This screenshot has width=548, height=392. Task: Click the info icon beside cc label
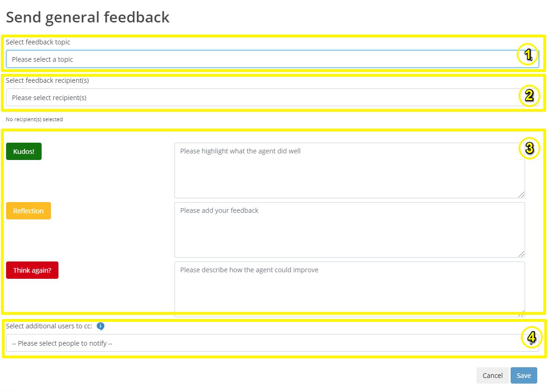click(x=101, y=326)
